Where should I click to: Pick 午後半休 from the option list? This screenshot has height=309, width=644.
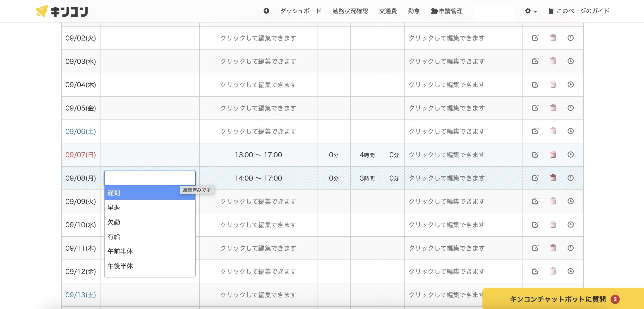[120, 266]
